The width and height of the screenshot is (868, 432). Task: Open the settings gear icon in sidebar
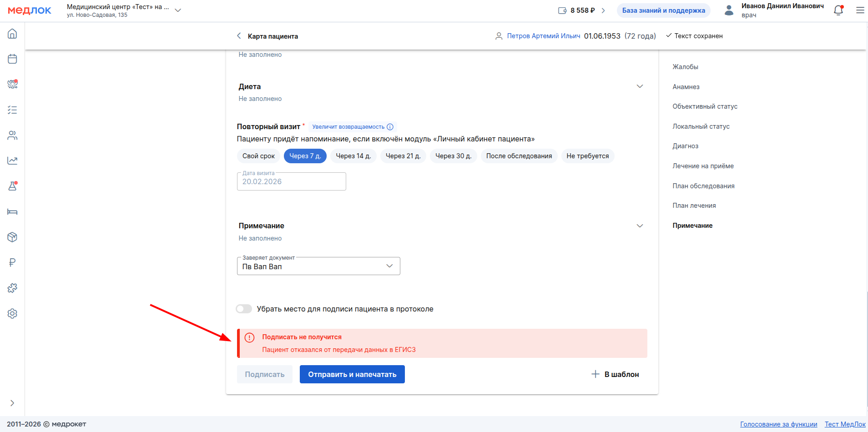12,313
